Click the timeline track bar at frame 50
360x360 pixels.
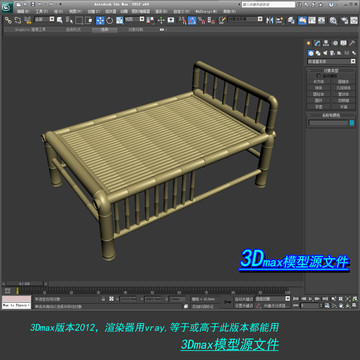pyautogui.click(x=152, y=291)
